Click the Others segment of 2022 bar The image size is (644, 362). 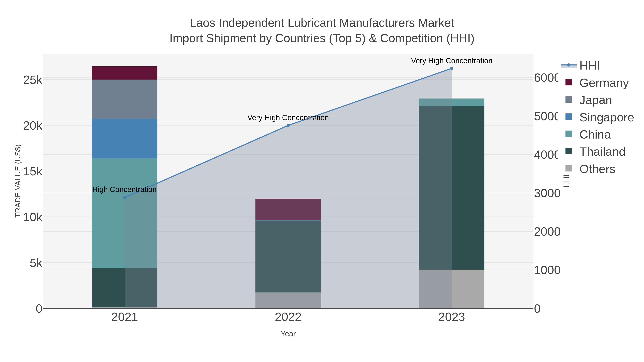tap(288, 301)
